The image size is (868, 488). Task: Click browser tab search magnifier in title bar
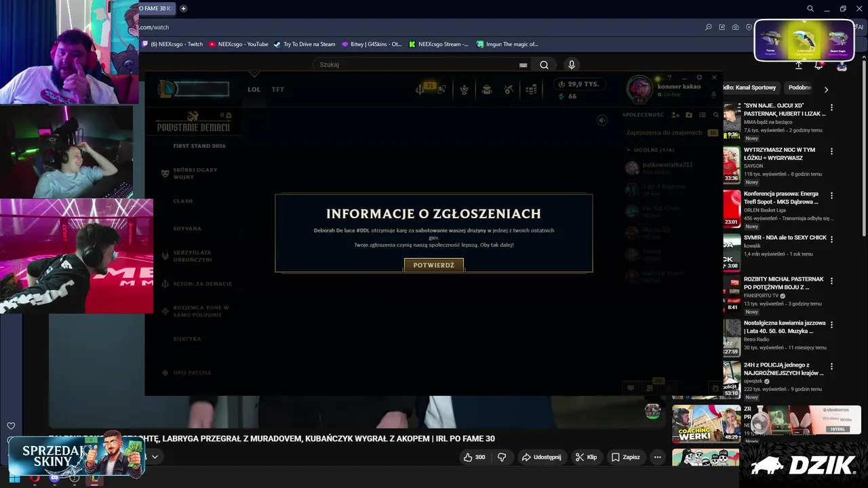pyautogui.click(x=810, y=9)
